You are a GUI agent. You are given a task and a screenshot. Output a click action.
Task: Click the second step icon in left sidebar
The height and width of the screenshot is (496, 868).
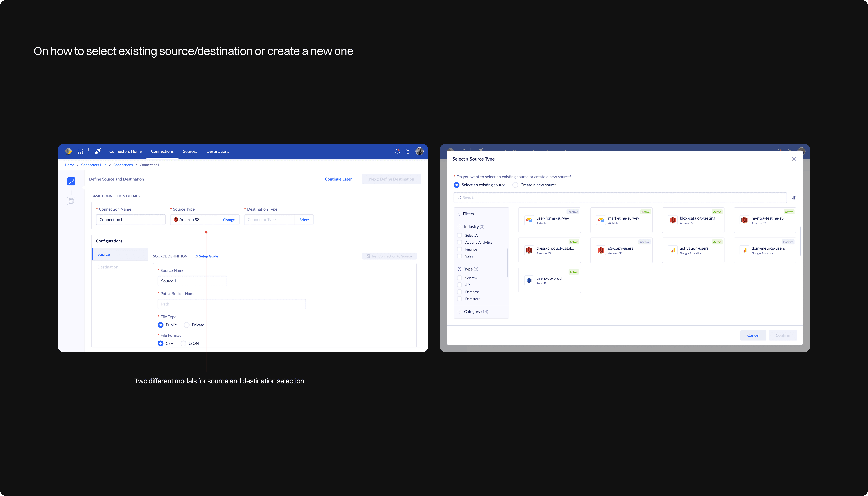71,201
